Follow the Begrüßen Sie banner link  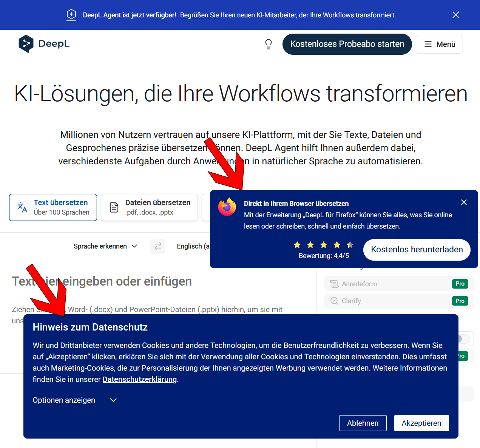point(199,15)
